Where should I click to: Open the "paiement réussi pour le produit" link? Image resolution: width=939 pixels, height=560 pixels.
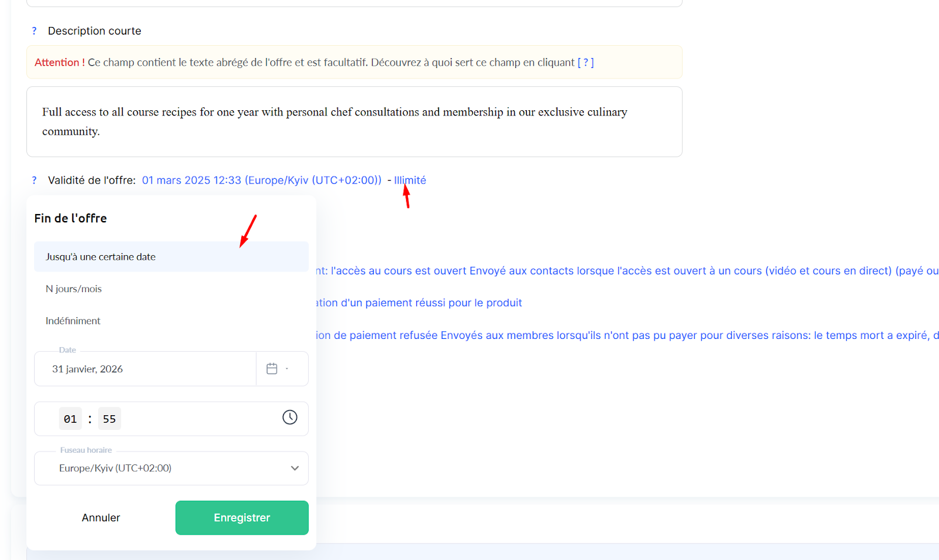click(x=419, y=303)
